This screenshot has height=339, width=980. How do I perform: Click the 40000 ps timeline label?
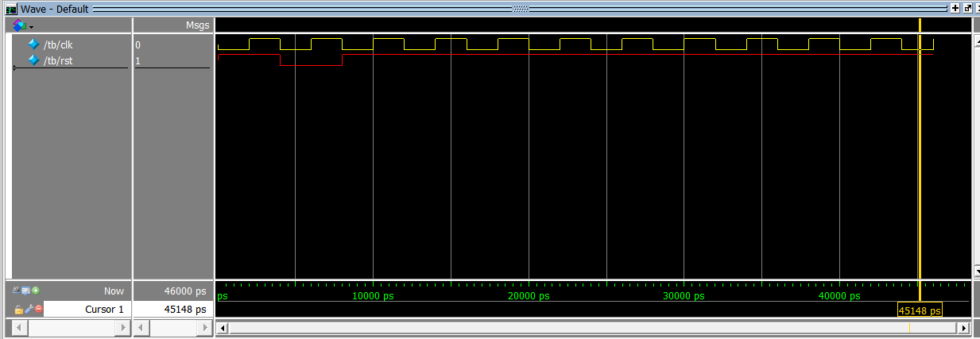click(839, 296)
